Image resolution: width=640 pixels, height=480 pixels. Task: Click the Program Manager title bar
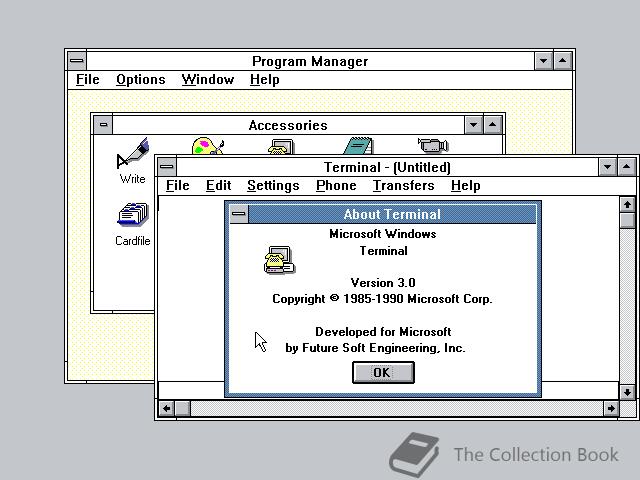click(x=310, y=61)
